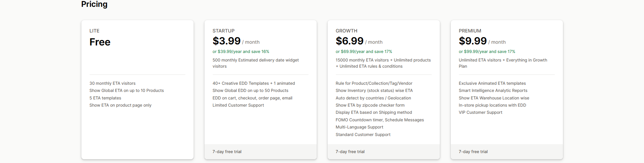Image resolution: width=644 pixels, height=163 pixels.
Task: Click the $99.99/year savings offer
Action: pos(487,52)
